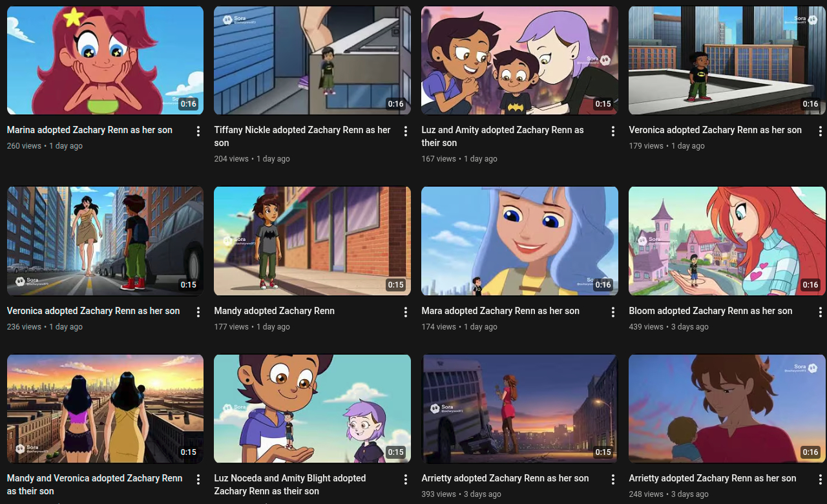Open more options for Arrietty video with 248 views
Image resolution: width=827 pixels, height=504 pixels.
tap(821, 479)
